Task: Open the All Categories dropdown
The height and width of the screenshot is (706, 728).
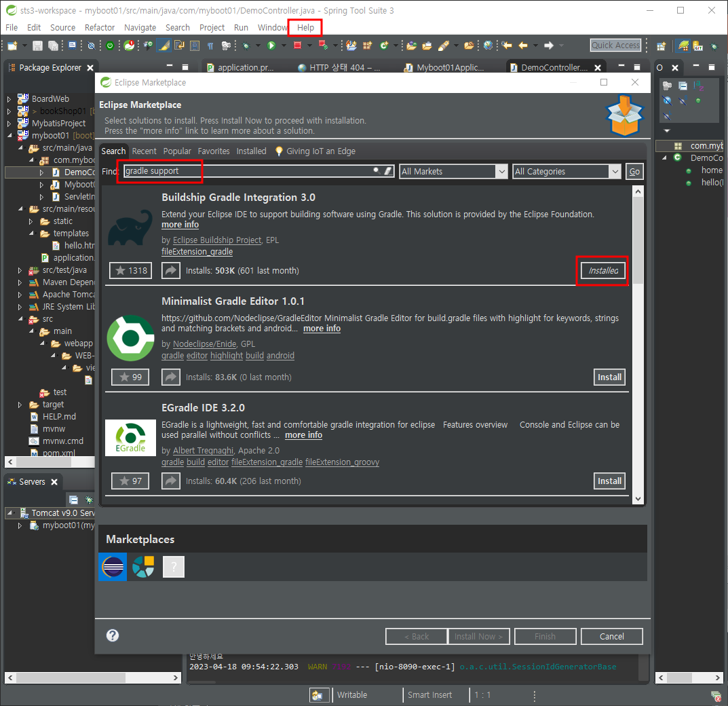Action: [x=567, y=171]
